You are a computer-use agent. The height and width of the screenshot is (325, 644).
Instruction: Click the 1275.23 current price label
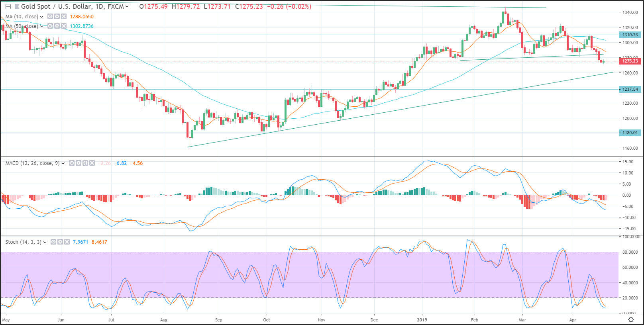[x=630, y=61]
